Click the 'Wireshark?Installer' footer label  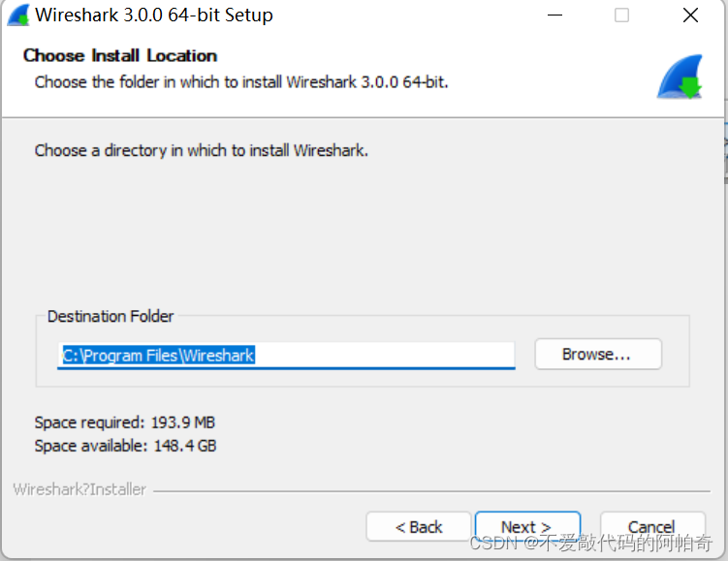[79, 489]
